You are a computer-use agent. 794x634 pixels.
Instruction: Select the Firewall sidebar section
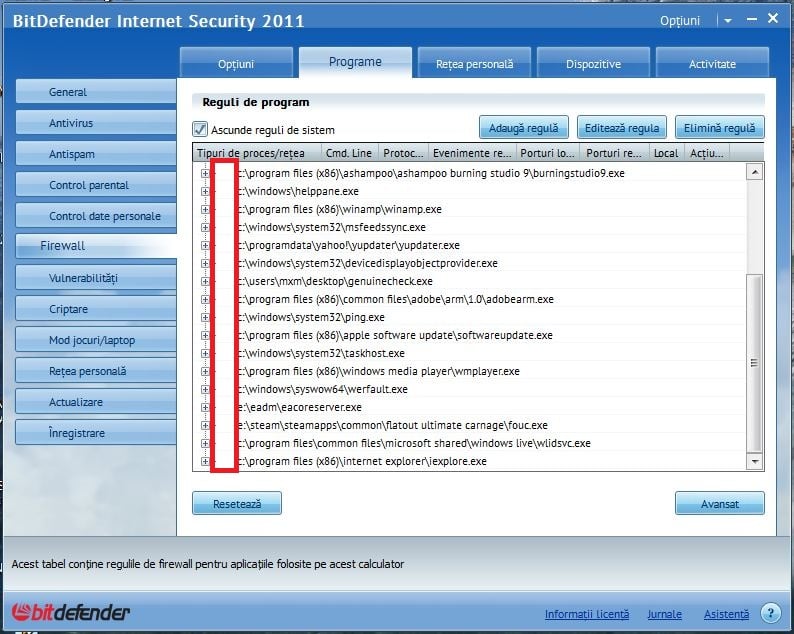tap(96, 246)
